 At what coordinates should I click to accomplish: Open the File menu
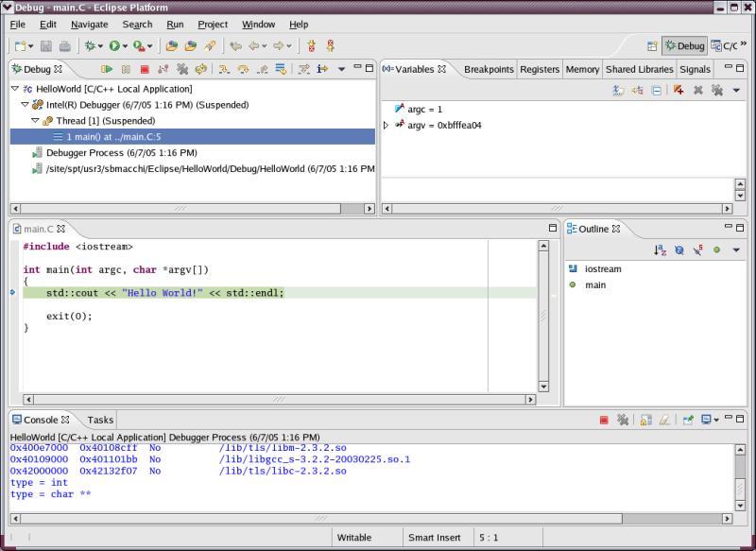[x=17, y=25]
